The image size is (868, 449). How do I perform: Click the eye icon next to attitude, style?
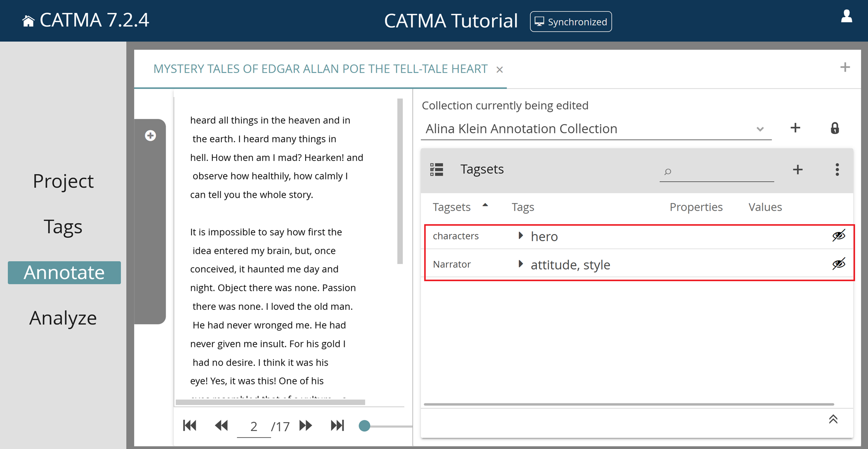838,264
